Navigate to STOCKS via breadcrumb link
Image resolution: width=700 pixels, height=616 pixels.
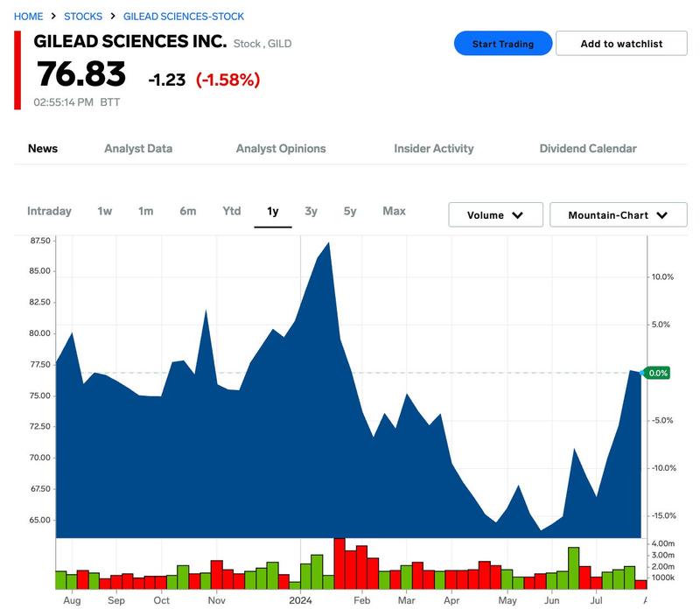pyautogui.click(x=82, y=14)
